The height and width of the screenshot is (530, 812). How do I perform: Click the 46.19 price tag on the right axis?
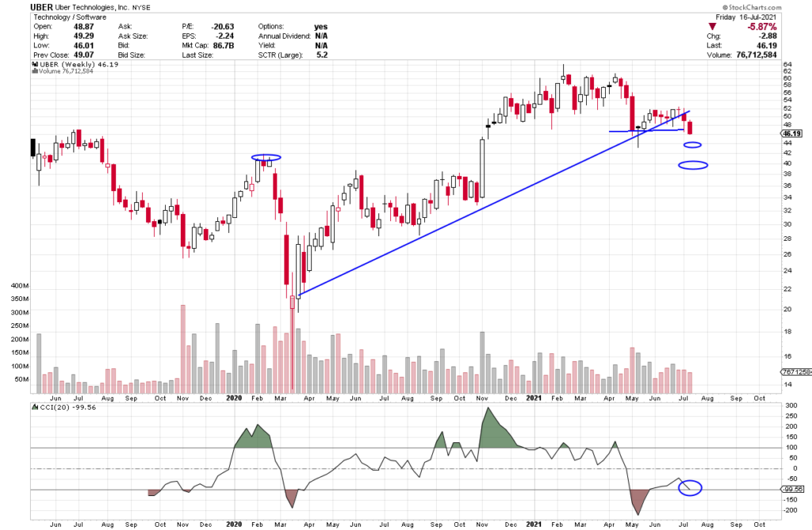click(792, 134)
